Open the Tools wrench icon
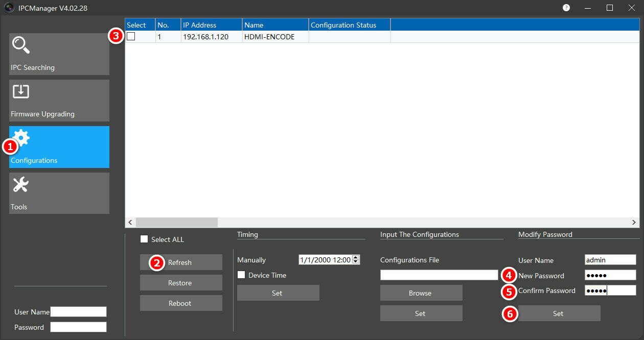This screenshot has height=340, width=644. 21,184
